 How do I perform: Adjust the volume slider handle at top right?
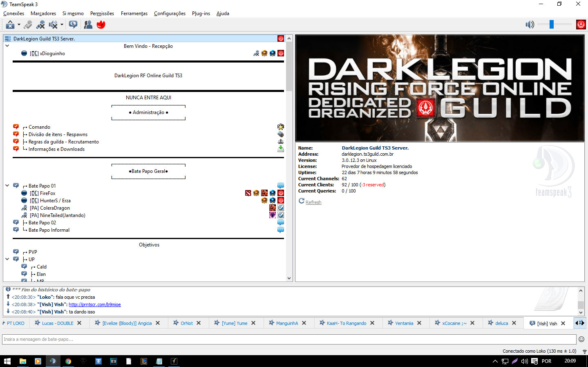(552, 25)
